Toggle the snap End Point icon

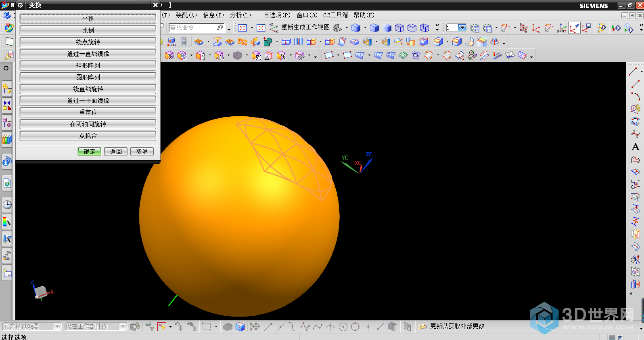coord(268,327)
